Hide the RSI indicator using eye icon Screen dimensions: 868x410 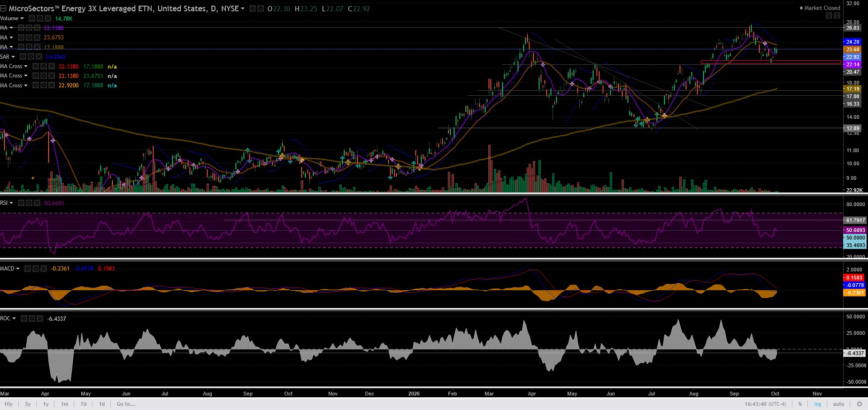[x=21, y=203]
